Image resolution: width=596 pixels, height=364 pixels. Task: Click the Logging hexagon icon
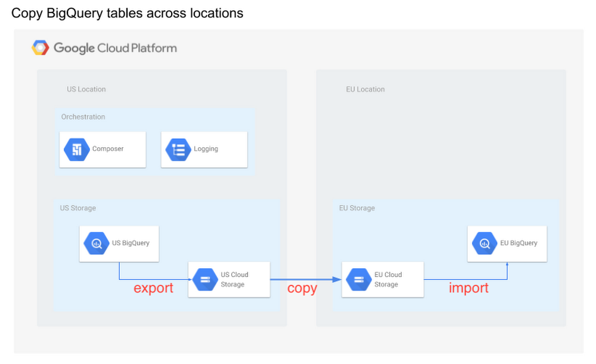(178, 149)
